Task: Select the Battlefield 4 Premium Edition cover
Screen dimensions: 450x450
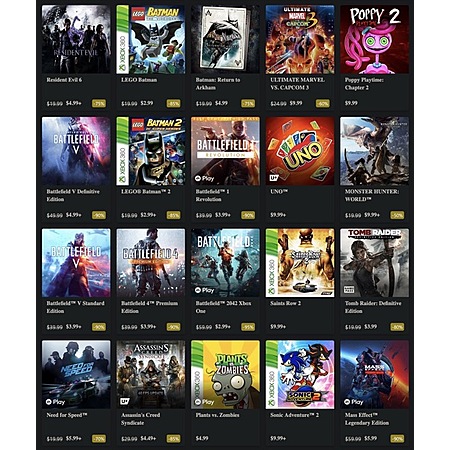Action: [151, 263]
